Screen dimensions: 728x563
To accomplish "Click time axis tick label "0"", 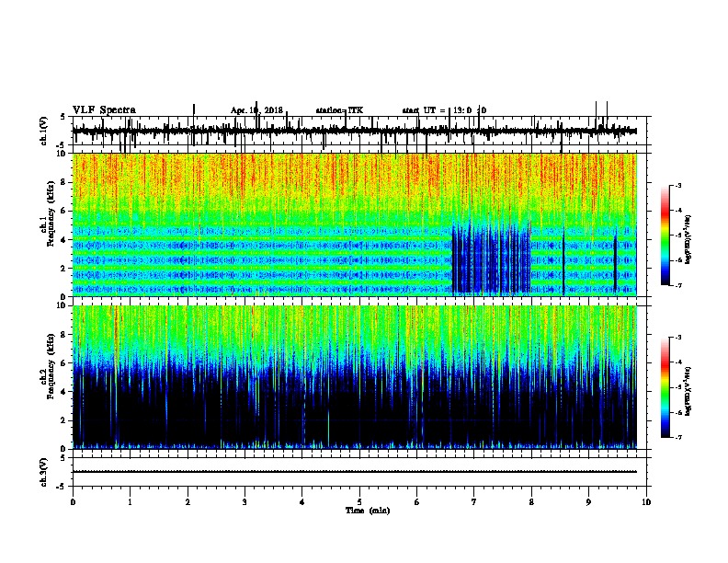I will click(x=73, y=502).
